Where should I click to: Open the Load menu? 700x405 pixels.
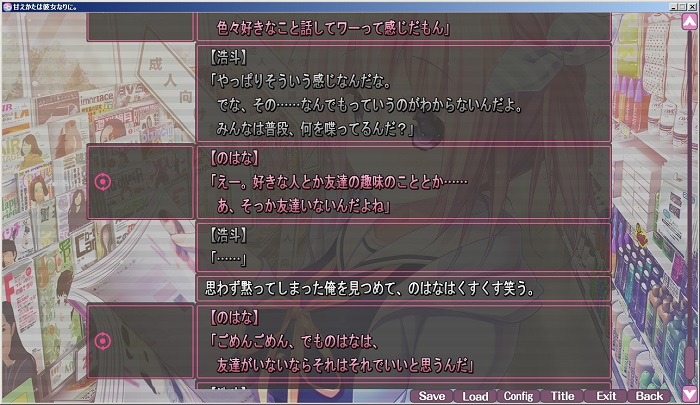(x=475, y=396)
